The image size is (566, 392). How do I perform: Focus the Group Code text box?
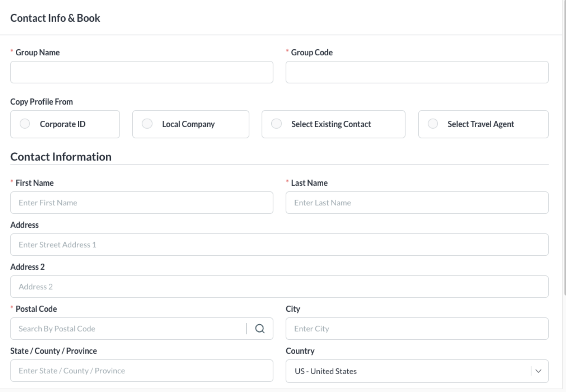pos(417,72)
